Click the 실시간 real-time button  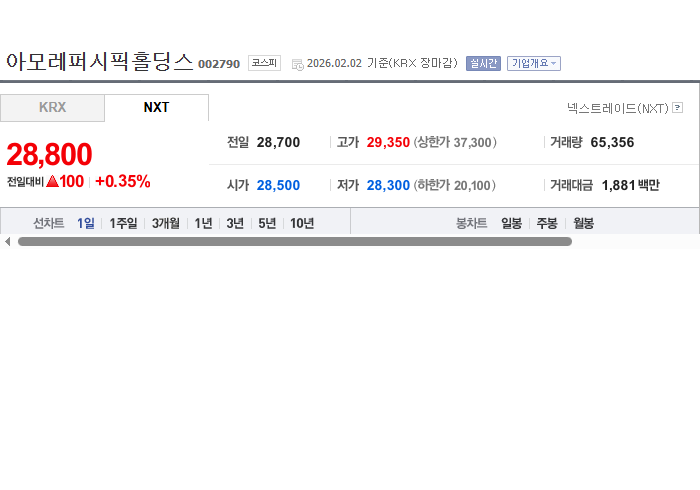(x=483, y=63)
